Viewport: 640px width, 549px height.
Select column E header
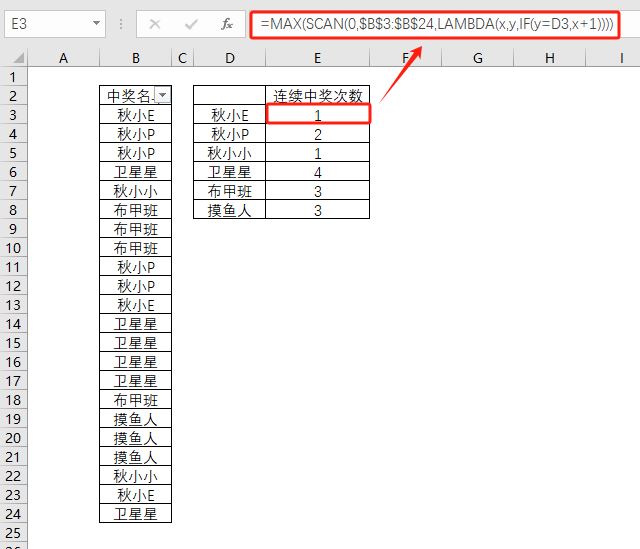tap(318, 58)
